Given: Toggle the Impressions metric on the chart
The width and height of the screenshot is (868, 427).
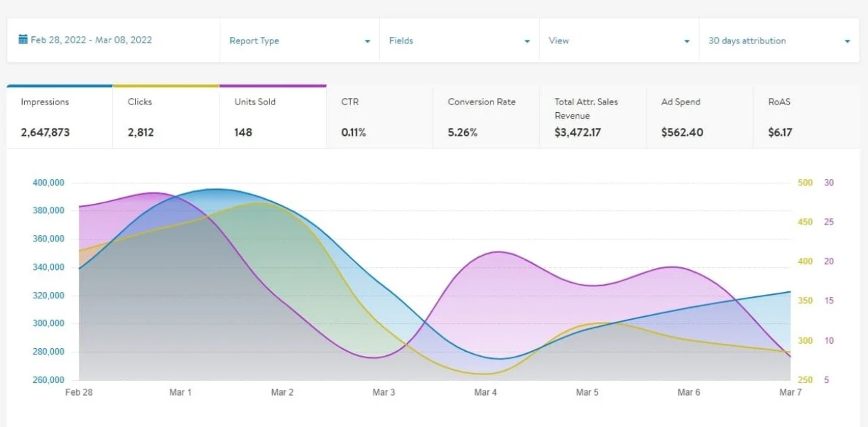Looking at the screenshot, I should 60,117.
